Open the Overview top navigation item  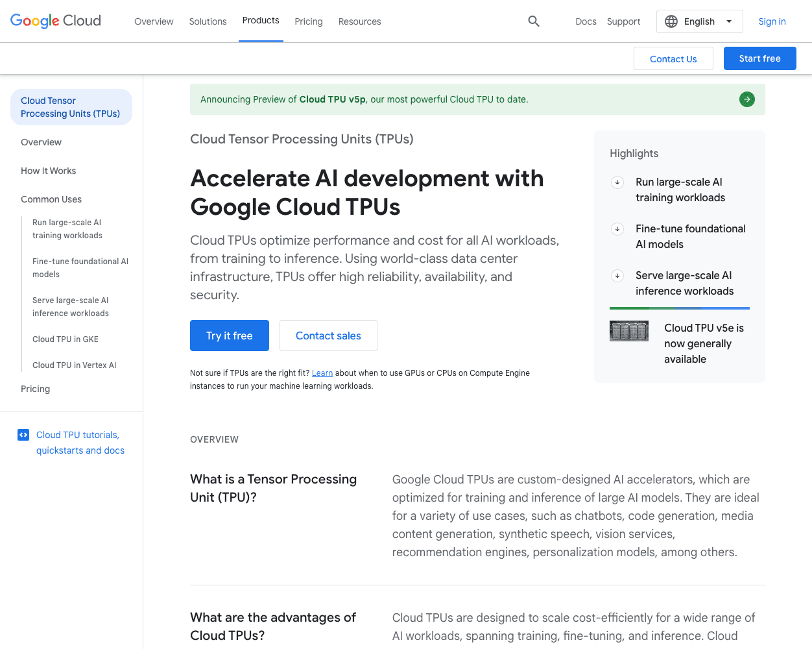[154, 21]
